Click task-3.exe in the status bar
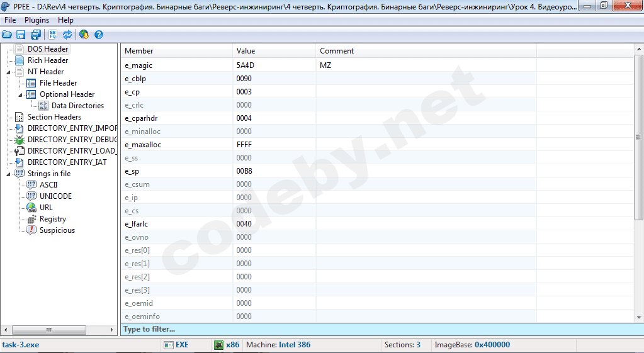The width and height of the screenshot is (644, 353). [x=21, y=345]
